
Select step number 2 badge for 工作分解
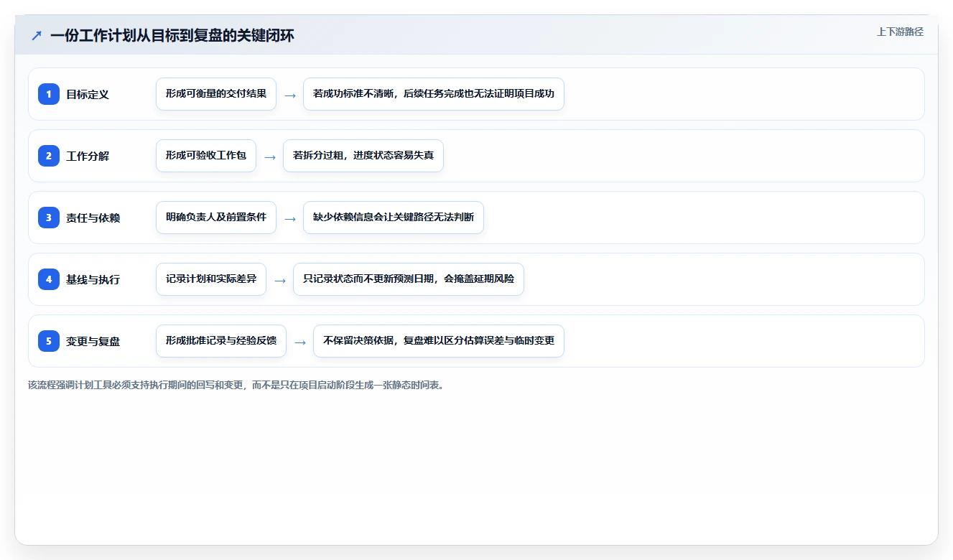[x=49, y=156]
